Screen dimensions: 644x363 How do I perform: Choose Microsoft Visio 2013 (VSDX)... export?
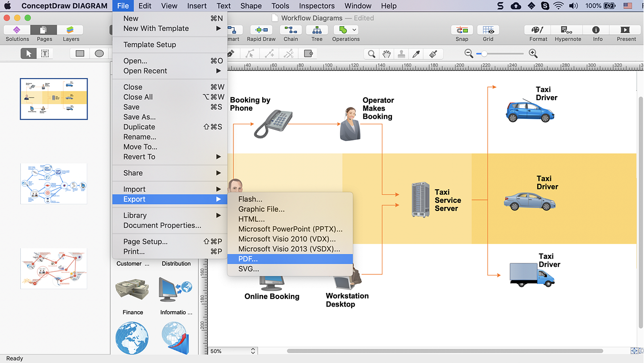pyautogui.click(x=290, y=249)
